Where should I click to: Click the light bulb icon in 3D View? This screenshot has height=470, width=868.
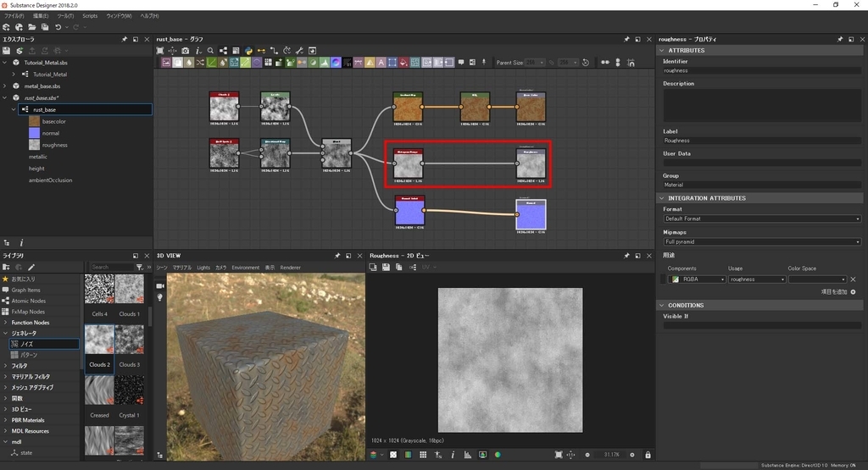[160, 298]
